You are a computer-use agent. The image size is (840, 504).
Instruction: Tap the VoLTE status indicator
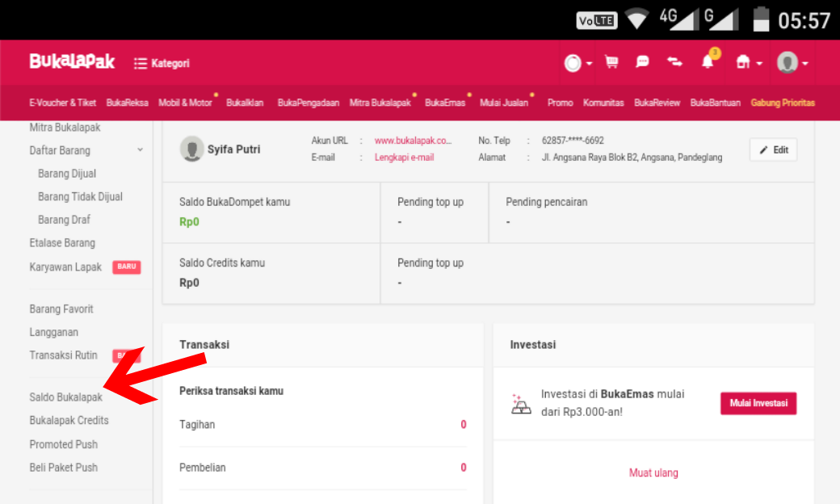pos(597,21)
